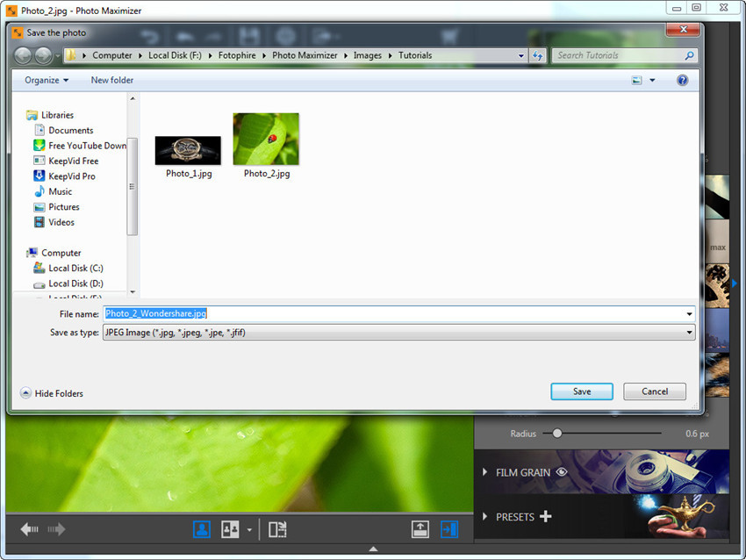This screenshot has height=560, width=746.
Task: Click the export photo icon in bottom toolbar
Action: tap(420, 529)
